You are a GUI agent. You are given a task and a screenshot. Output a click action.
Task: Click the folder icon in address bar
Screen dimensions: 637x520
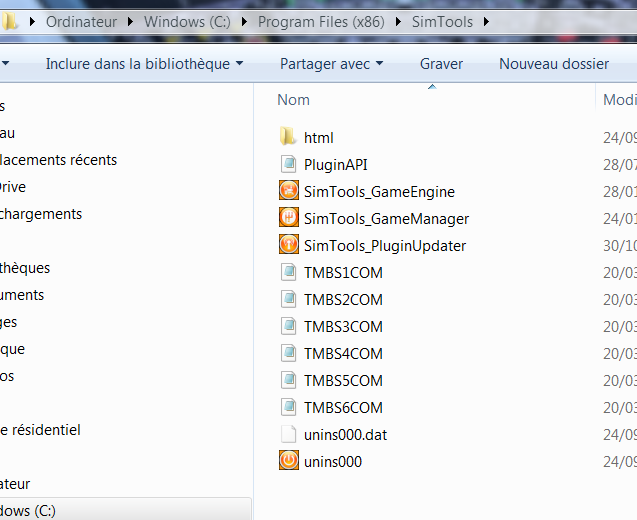tap(9, 21)
